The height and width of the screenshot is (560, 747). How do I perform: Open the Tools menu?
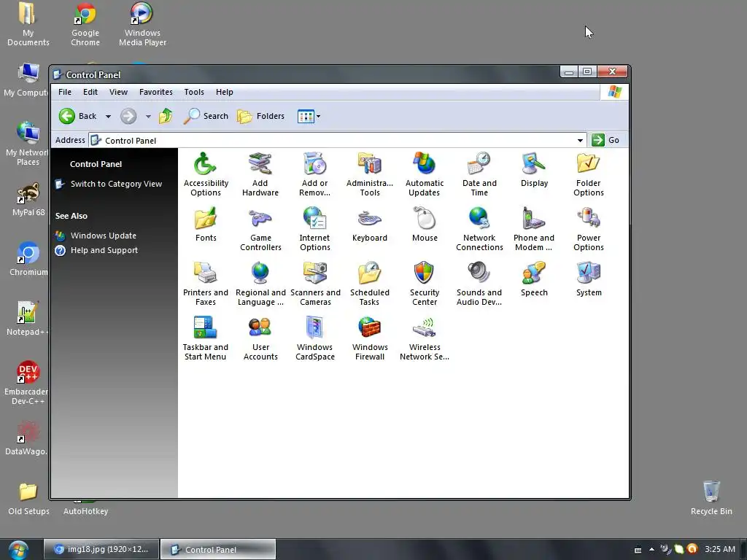(194, 92)
